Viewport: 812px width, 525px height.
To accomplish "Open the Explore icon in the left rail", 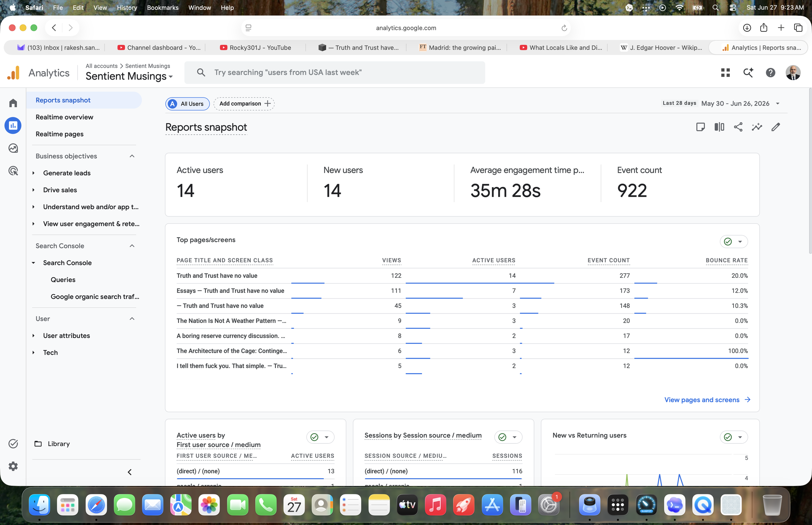I will tap(13, 148).
